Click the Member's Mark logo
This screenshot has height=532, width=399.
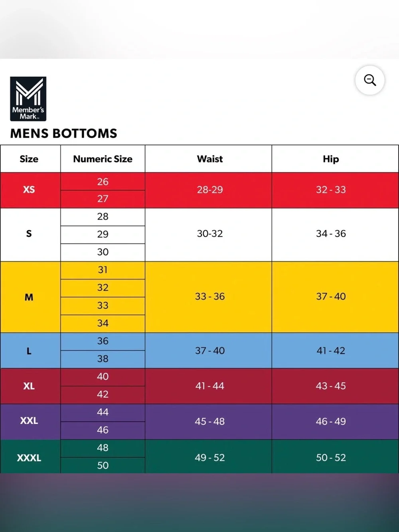click(x=28, y=99)
